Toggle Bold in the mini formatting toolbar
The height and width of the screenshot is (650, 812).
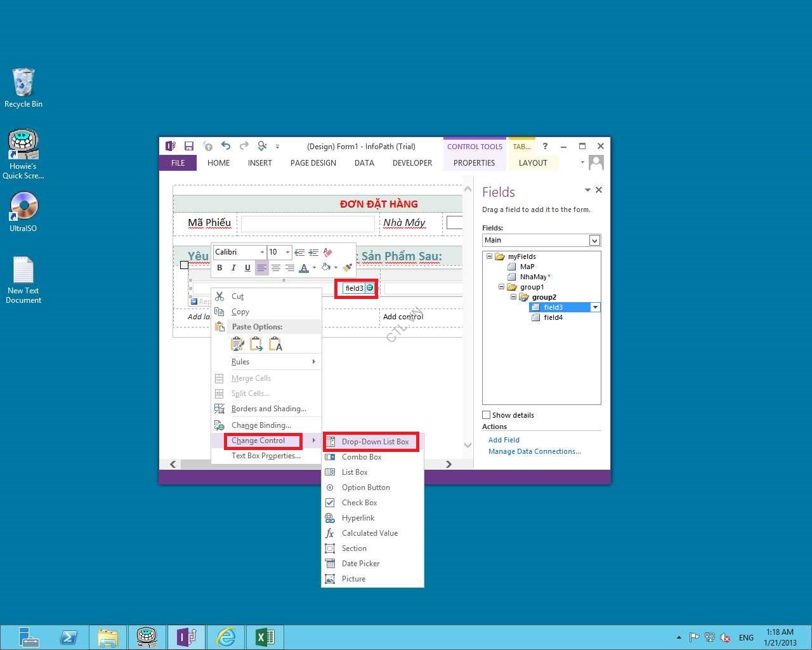point(219,268)
